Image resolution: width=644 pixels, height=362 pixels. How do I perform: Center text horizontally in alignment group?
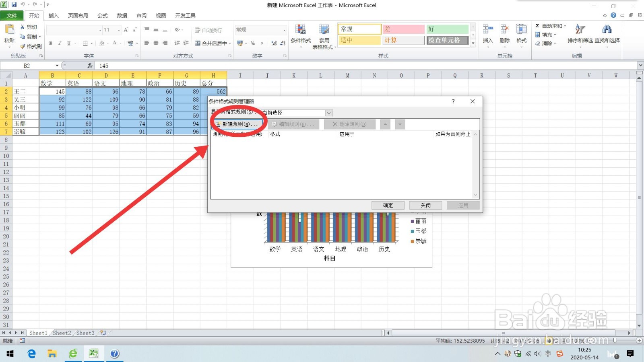pos(156,43)
